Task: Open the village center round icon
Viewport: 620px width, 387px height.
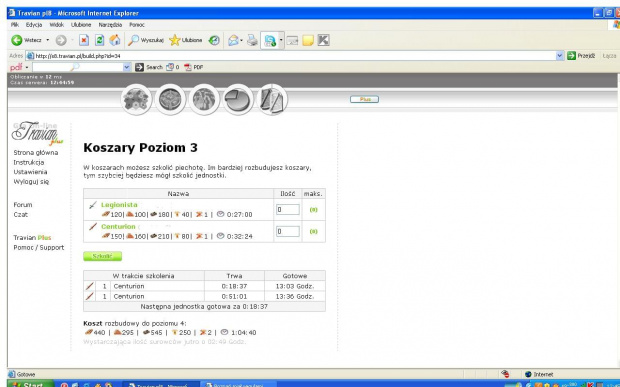Action: pos(170,100)
